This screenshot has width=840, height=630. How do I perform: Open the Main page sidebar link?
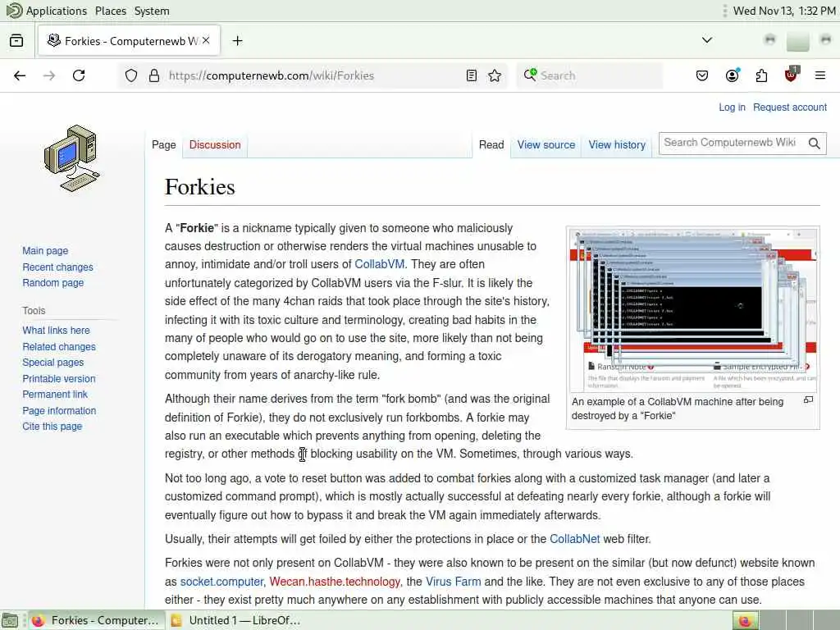tap(45, 251)
